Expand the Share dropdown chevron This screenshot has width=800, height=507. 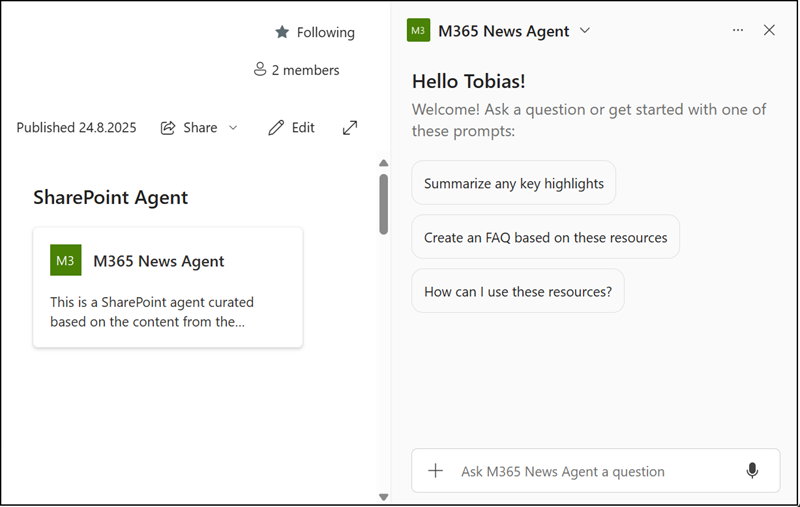pos(233,128)
